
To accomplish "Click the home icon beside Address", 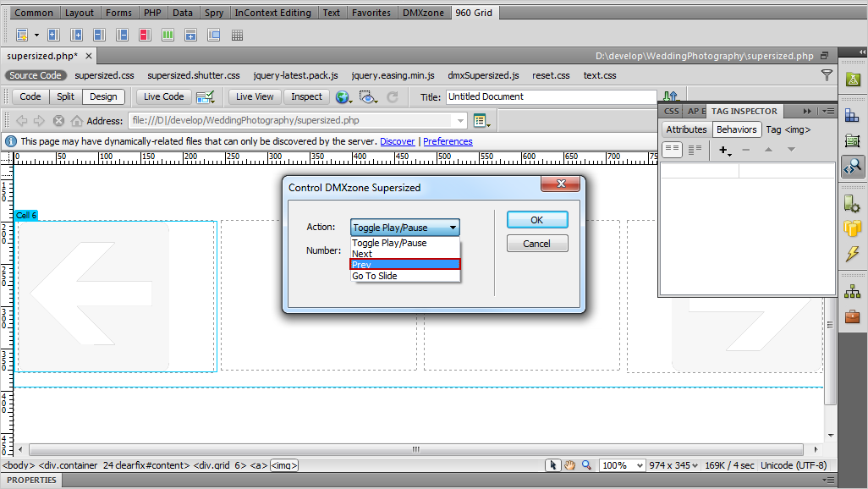I will coord(76,120).
